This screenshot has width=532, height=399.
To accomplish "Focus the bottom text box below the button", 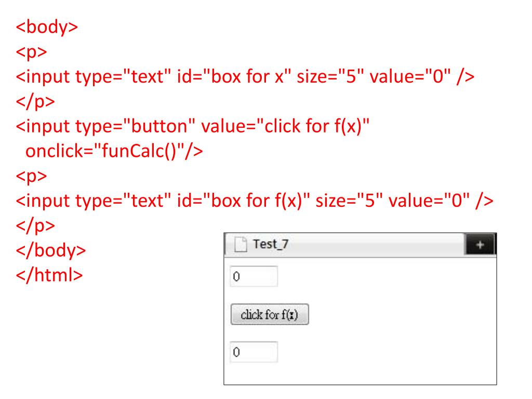I will click(254, 352).
